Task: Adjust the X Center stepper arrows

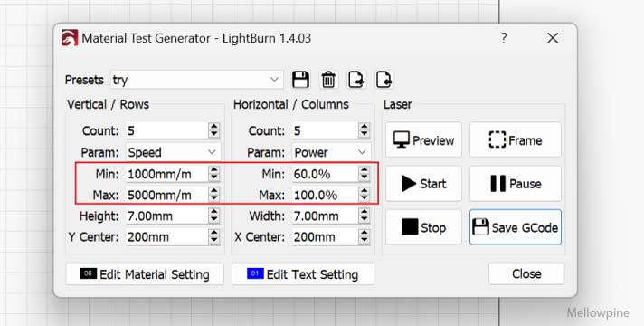Action: point(364,236)
